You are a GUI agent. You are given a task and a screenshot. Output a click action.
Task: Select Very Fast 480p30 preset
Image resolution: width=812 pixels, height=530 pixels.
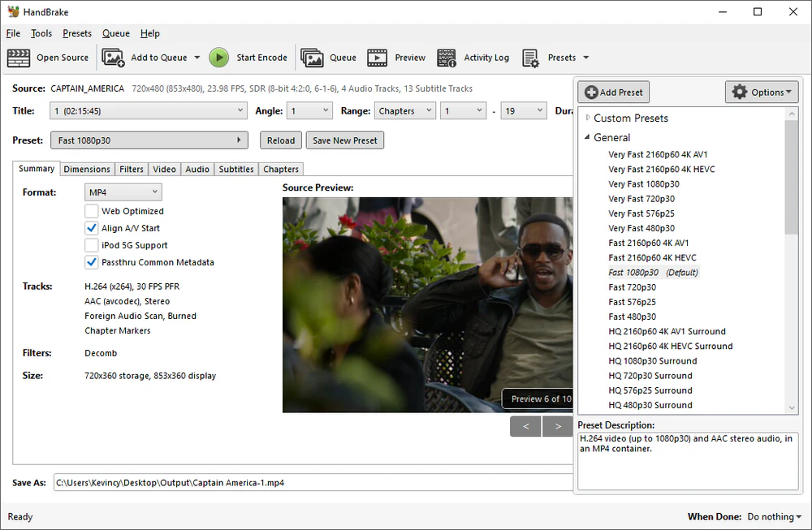pyautogui.click(x=641, y=228)
